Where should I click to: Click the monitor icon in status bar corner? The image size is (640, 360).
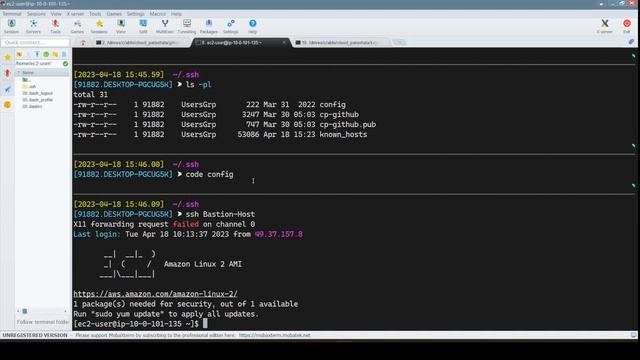633,335
